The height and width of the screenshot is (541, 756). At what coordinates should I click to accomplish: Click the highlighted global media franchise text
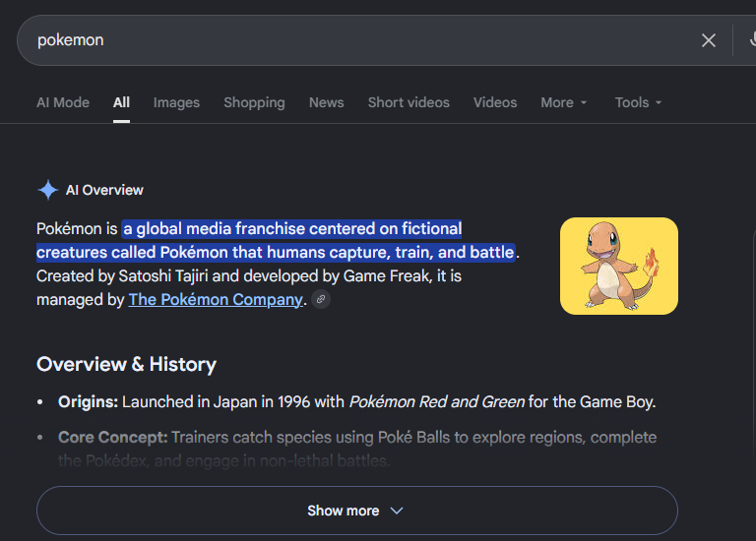(277, 240)
